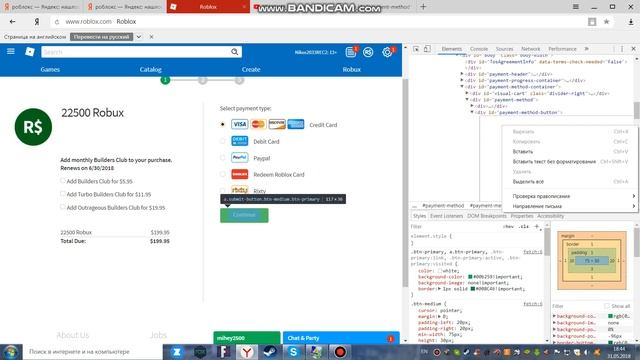Image resolution: width=640 pixels, height=360 pixels.
Task: Click Bandicam record icon in taskbar
Action: pyautogui.click(x=340, y=352)
